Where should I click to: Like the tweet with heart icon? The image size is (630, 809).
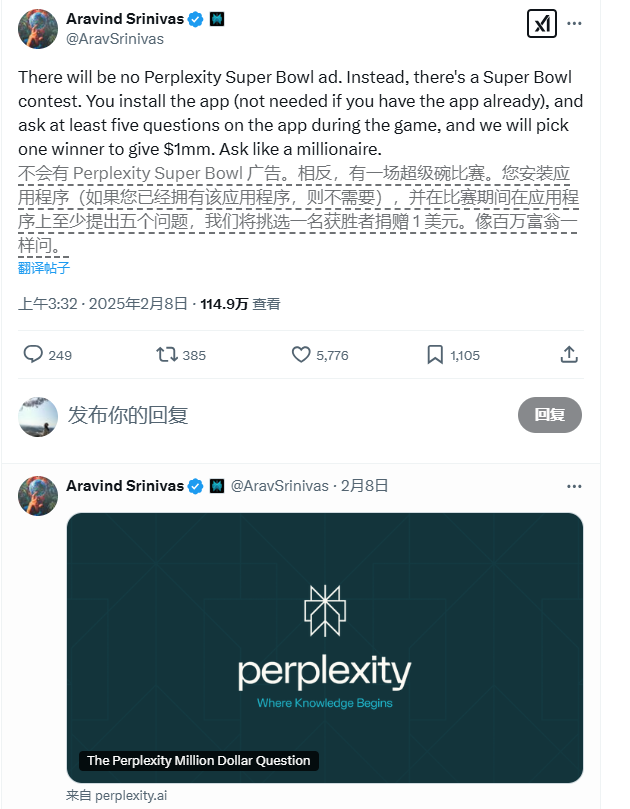click(301, 354)
